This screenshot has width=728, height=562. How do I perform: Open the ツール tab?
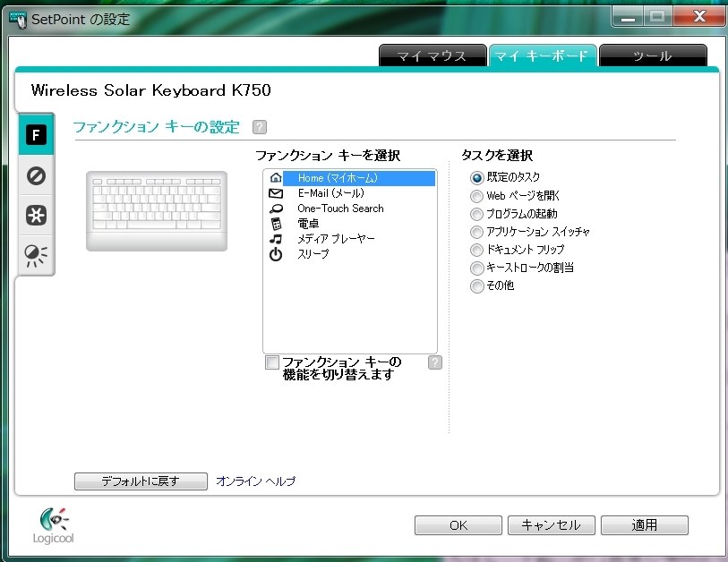[653, 55]
